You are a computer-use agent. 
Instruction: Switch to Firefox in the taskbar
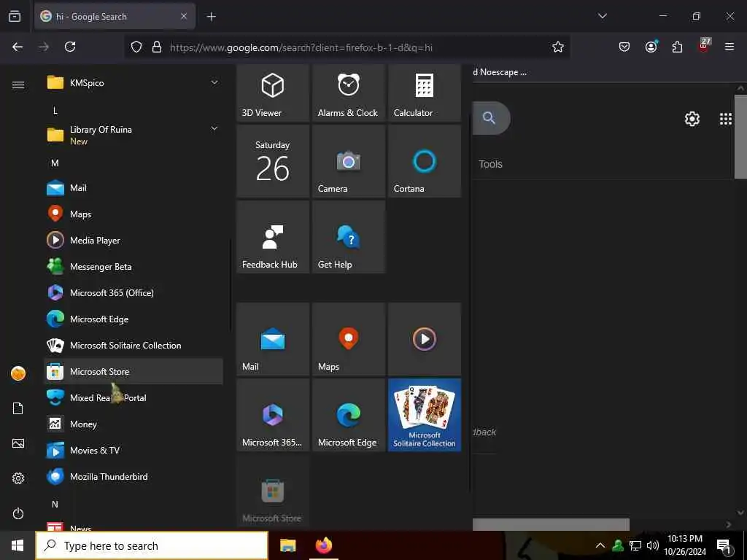tap(324, 545)
